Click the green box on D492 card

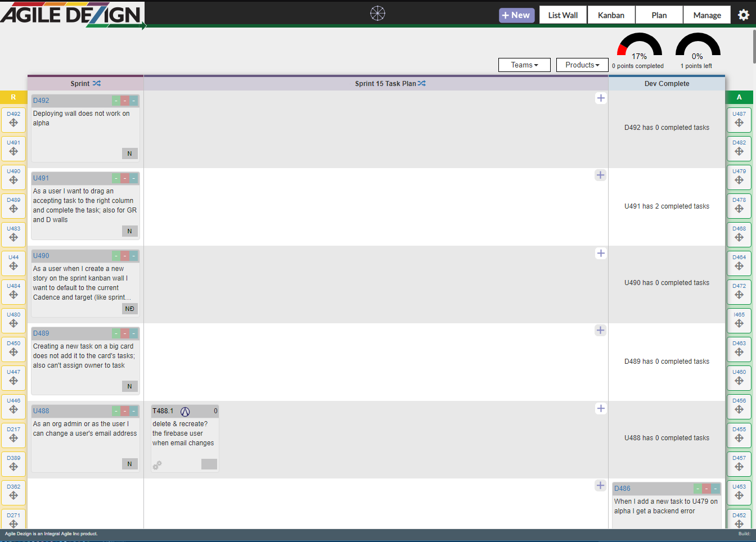click(x=116, y=101)
